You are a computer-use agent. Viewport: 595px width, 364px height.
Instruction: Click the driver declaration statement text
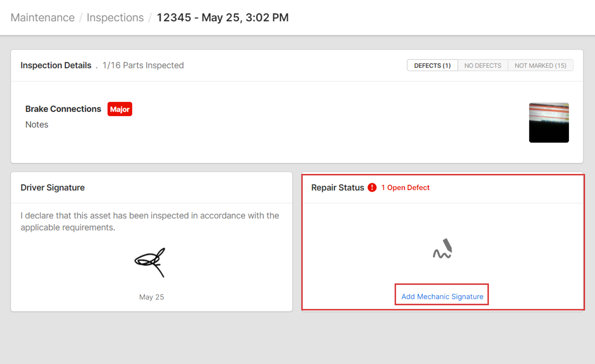(150, 222)
